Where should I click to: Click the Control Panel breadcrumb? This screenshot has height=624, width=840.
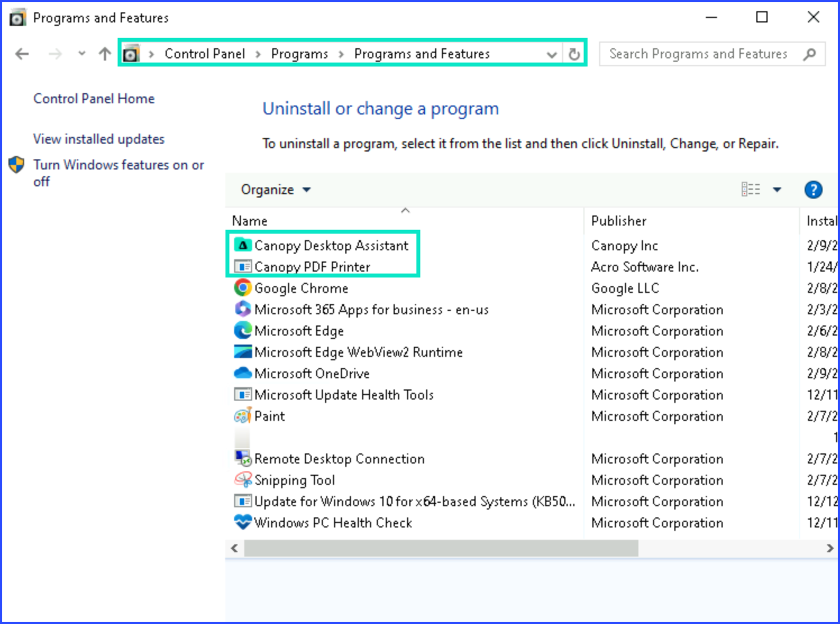(204, 54)
